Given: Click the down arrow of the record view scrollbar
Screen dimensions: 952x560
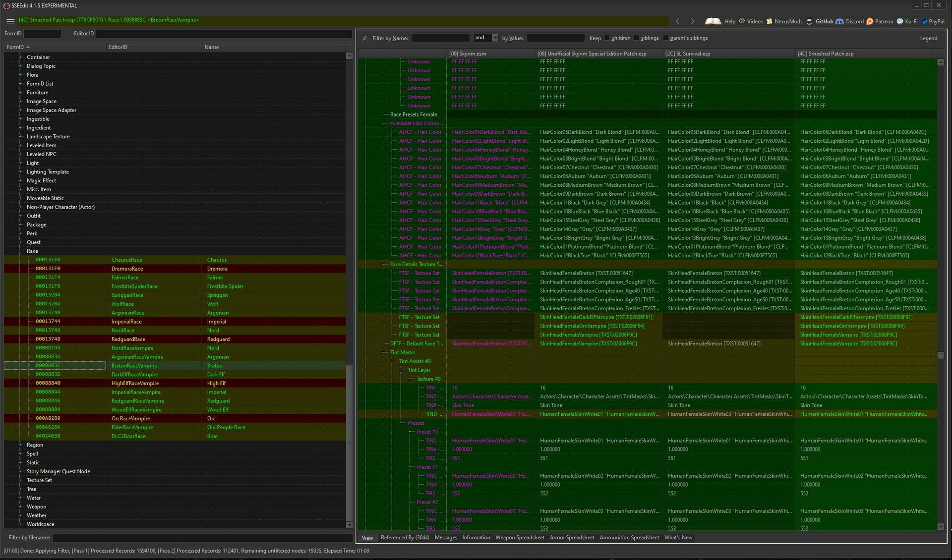Looking at the screenshot, I should pos(941,527).
